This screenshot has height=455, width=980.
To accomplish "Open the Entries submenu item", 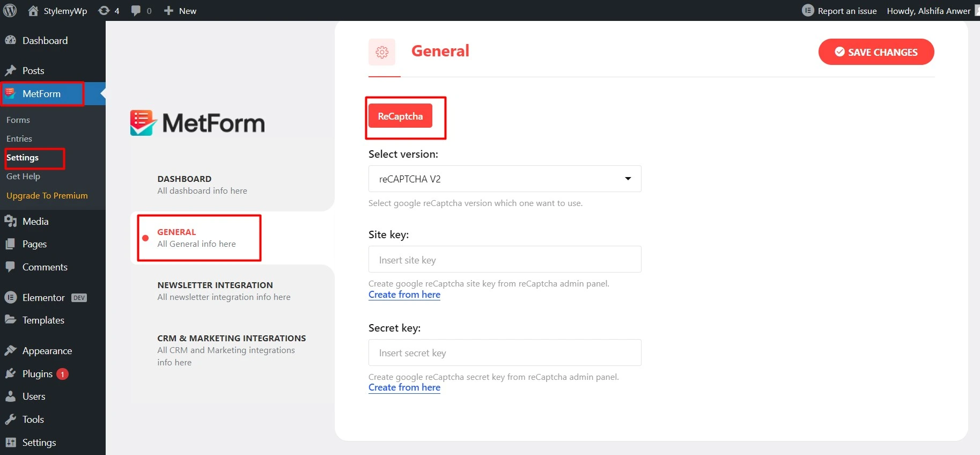I will click(x=19, y=138).
